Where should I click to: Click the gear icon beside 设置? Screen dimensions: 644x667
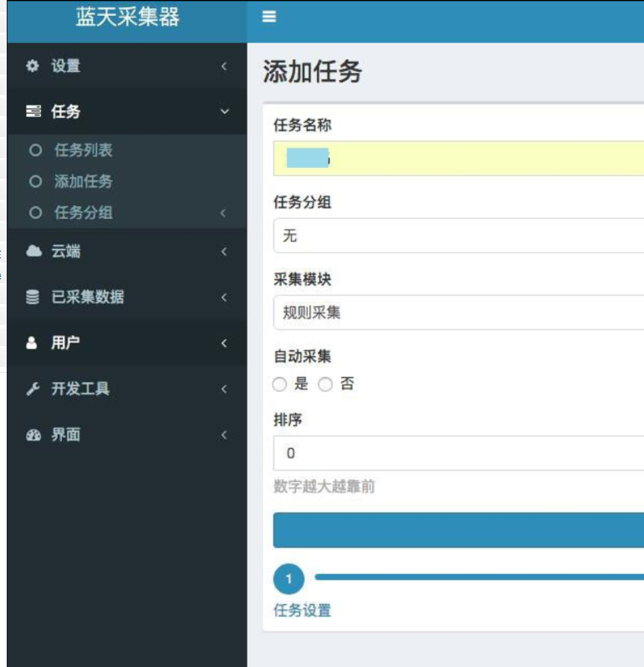tap(33, 66)
